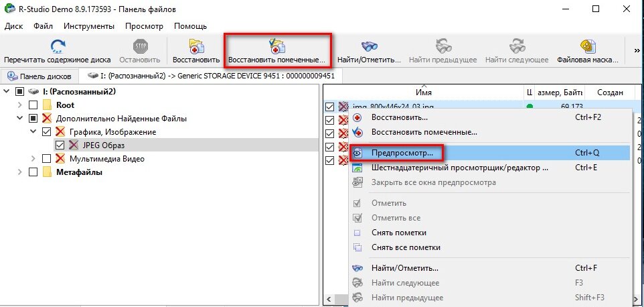Click the R-Studio app icon in title bar

[9, 9]
